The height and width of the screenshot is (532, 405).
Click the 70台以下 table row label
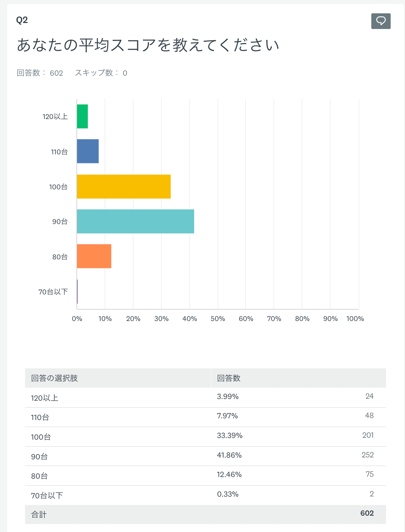47,496
